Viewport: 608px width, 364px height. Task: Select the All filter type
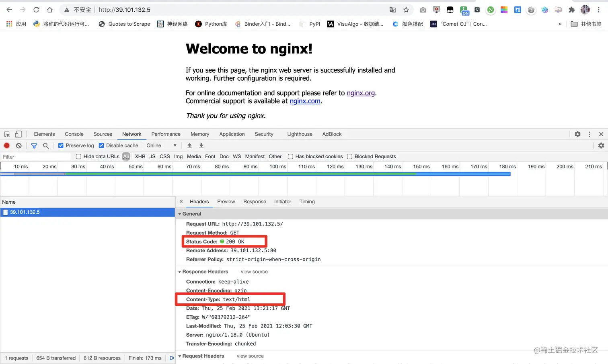click(126, 157)
